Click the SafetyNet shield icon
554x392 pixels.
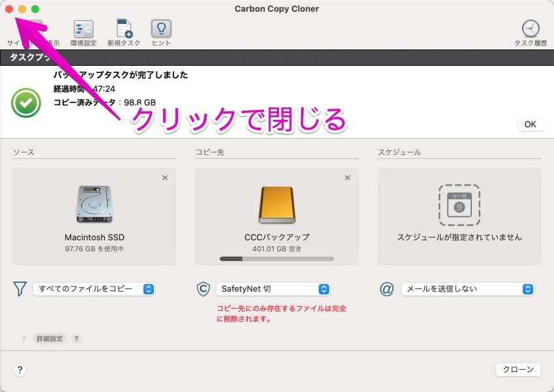tap(203, 289)
